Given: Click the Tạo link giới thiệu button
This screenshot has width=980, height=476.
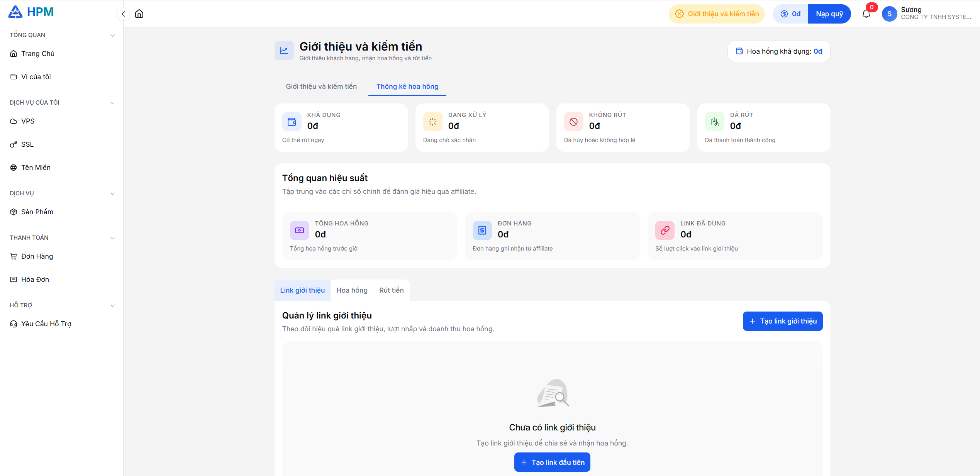Looking at the screenshot, I should 782,321.
